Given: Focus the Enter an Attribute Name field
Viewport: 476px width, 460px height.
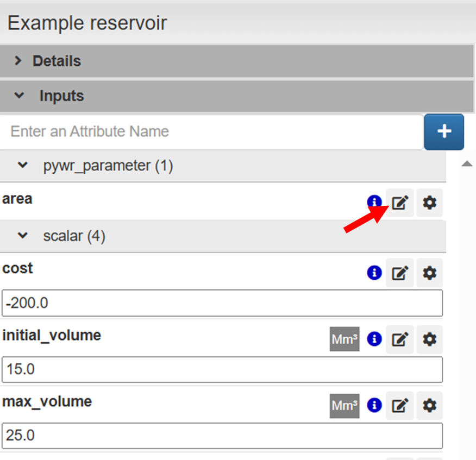Looking at the screenshot, I should 211,131.
